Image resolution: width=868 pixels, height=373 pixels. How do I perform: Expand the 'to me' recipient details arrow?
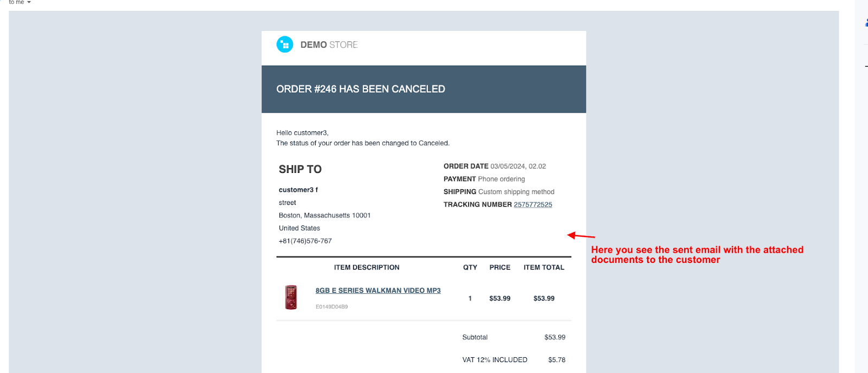29,3
